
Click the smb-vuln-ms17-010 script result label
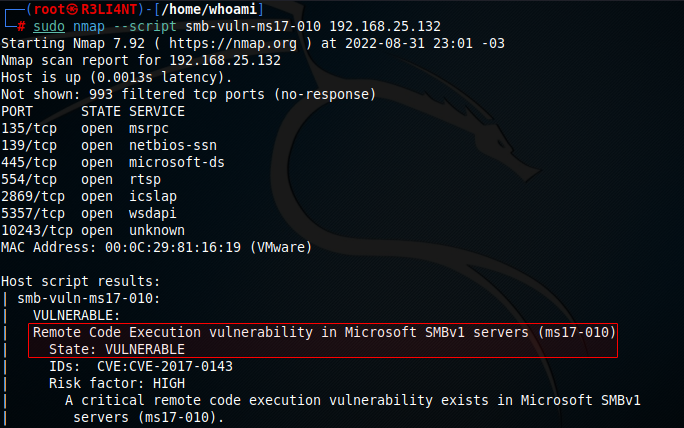tap(89, 298)
